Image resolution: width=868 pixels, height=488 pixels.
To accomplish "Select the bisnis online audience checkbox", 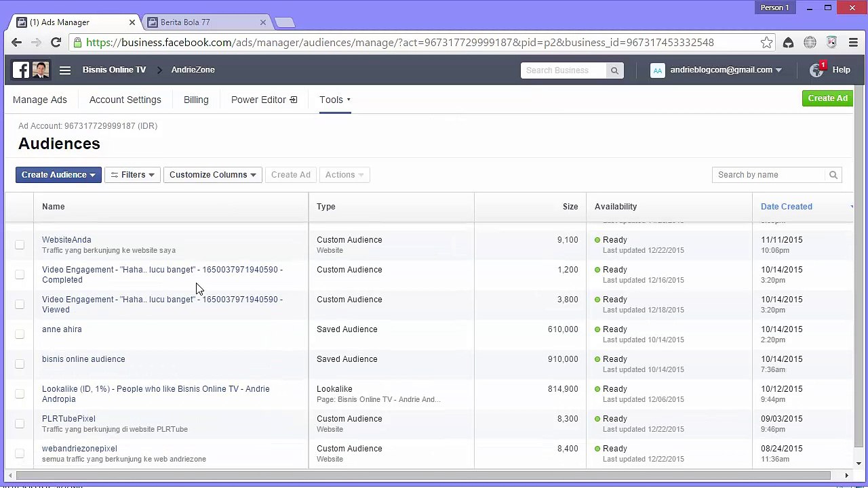I will [20, 364].
